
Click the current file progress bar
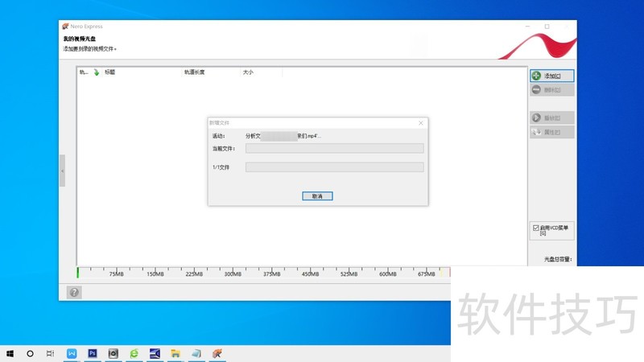334,148
